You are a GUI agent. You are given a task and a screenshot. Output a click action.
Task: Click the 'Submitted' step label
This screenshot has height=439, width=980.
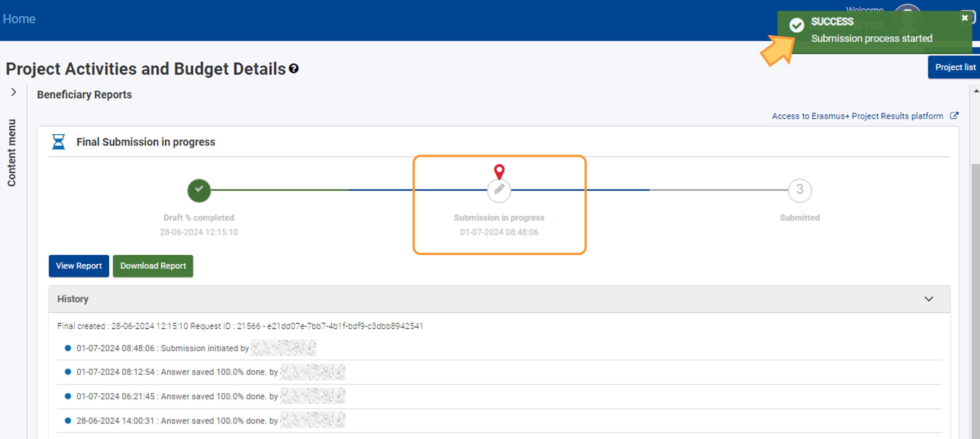tap(800, 217)
